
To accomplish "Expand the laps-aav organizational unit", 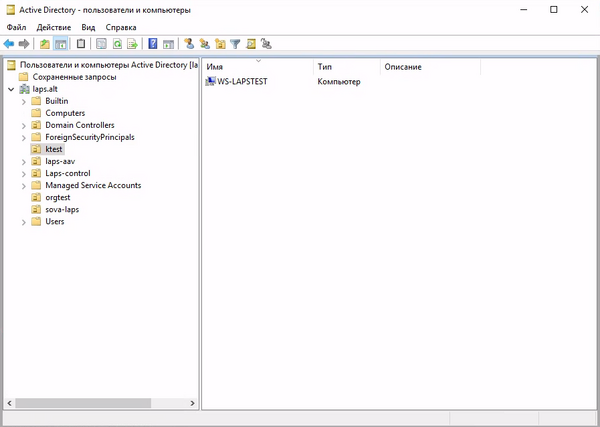I will coord(24,161).
